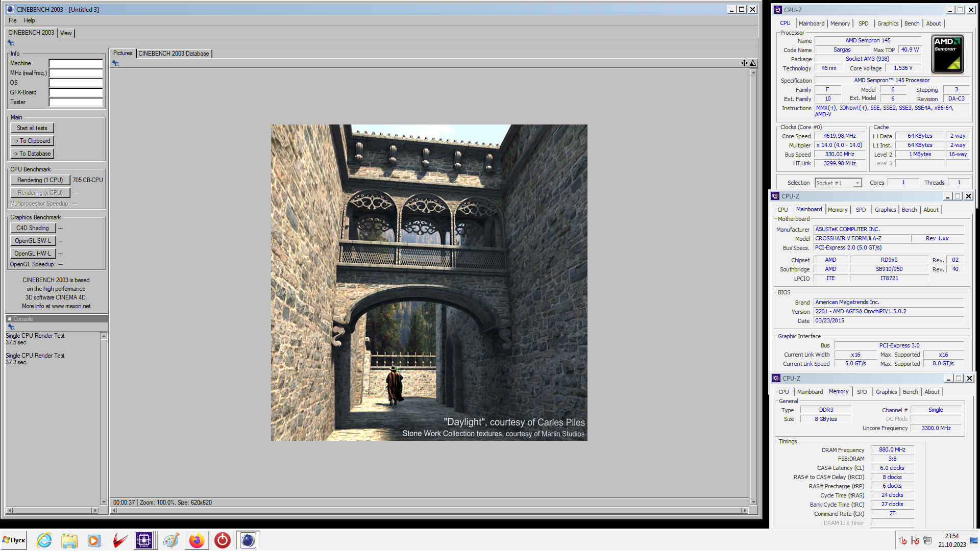The height and width of the screenshot is (551, 980).
Task: Click the Memory CPU-Z window title icon
Action: pos(776,378)
